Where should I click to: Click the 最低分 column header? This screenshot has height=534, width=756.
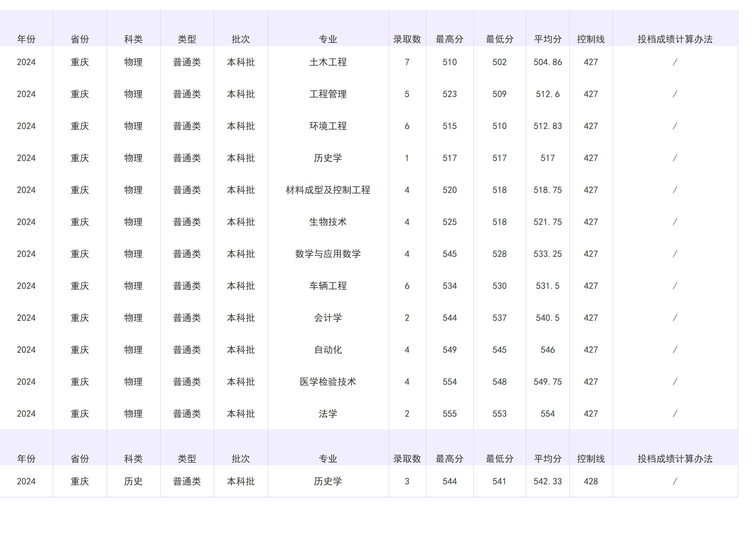coord(499,39)
